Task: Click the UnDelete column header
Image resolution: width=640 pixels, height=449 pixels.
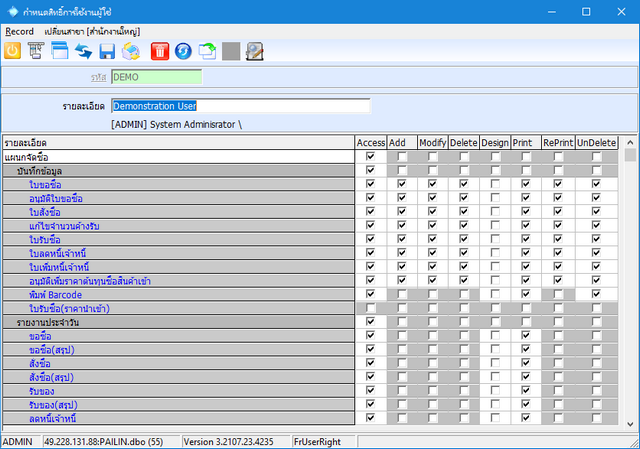Action: [x=597, y=143]
